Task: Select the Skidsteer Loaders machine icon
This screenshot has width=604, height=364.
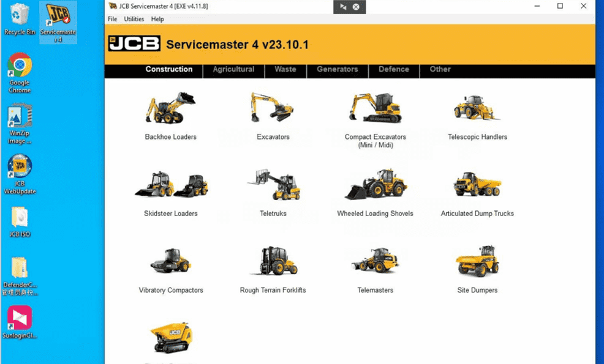Action: [x=171, y=185]
